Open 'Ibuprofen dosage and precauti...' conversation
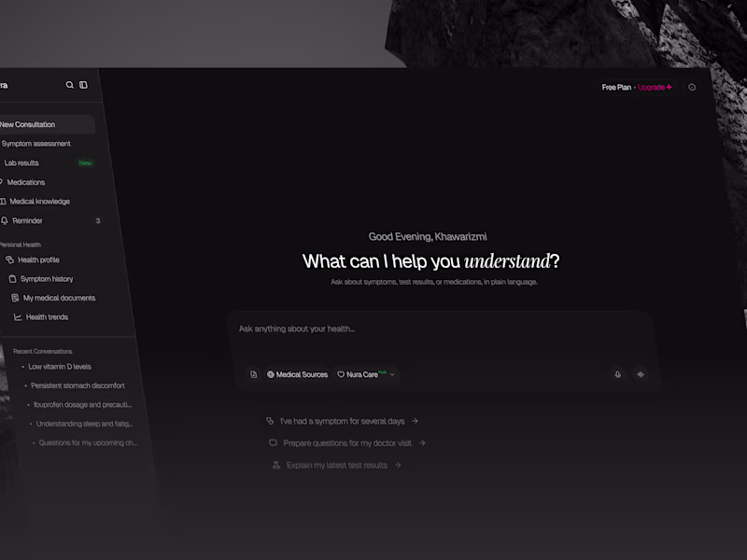 pos(82,404)
